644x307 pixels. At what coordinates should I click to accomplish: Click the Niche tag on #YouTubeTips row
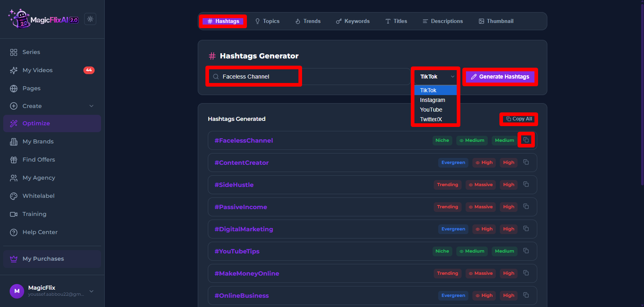tap(442, 251)
